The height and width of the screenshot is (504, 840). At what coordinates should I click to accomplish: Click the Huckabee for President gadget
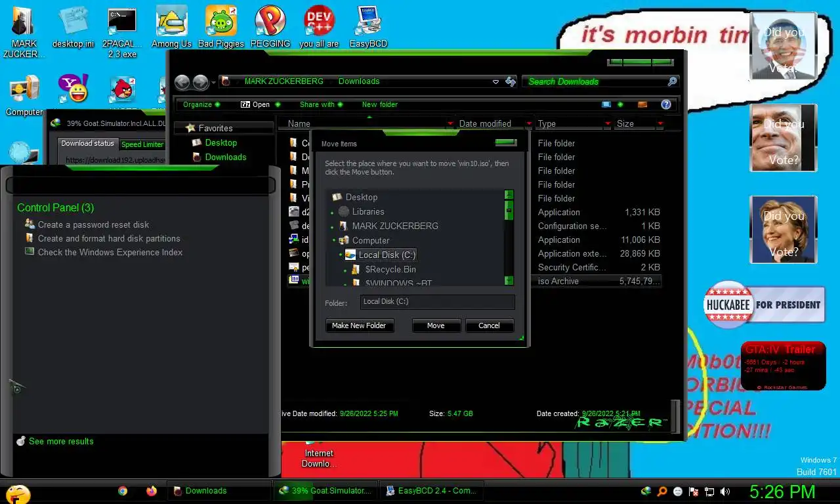764,304
